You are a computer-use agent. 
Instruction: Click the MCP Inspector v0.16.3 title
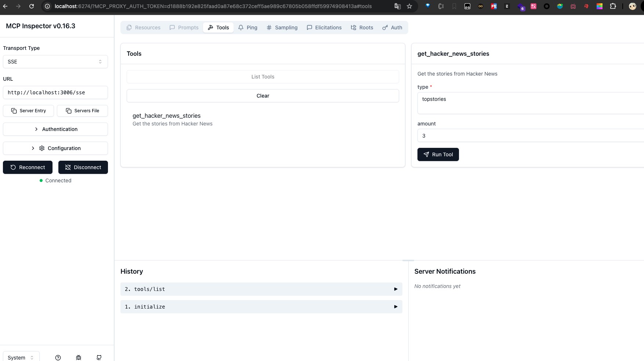click(41, 26)
